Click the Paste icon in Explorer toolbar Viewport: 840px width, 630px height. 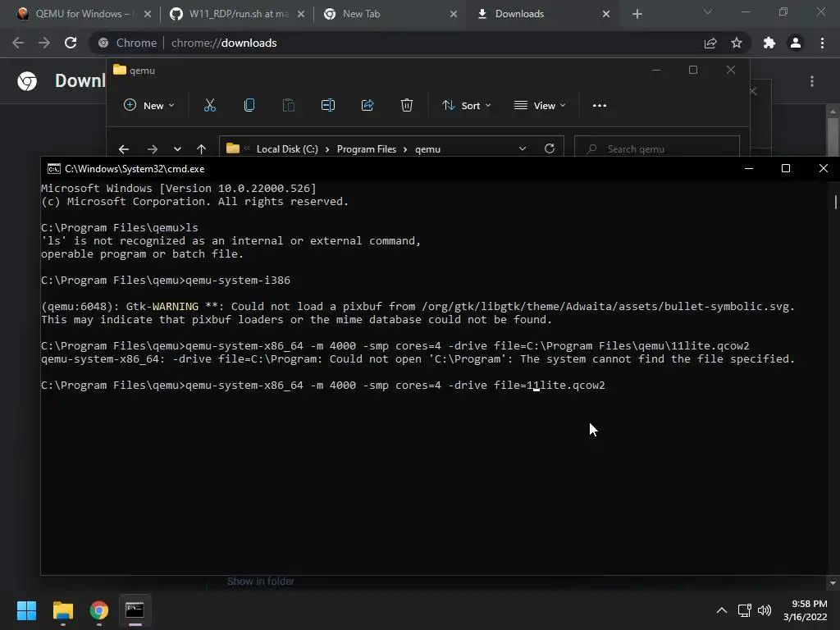(x=288, y=106)
